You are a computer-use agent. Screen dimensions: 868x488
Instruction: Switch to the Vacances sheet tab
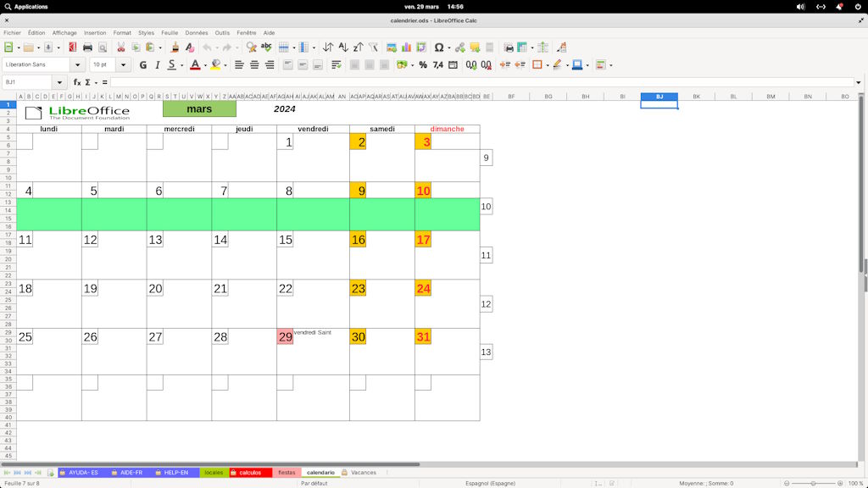coord(363,473)
